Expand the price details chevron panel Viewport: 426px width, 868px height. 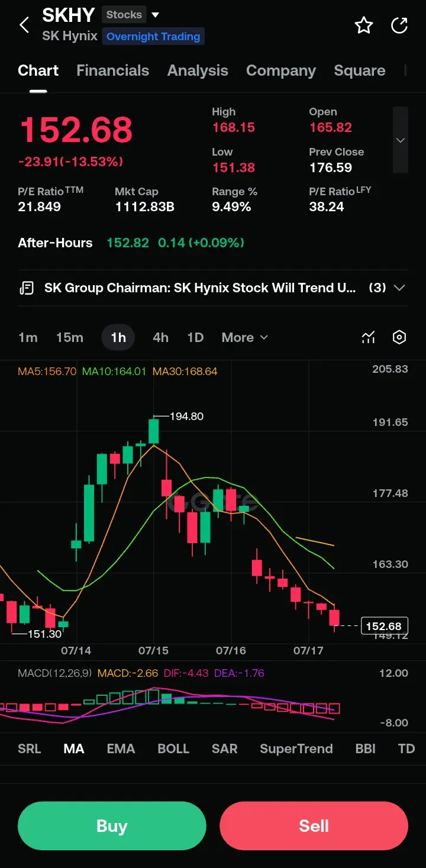401,140
